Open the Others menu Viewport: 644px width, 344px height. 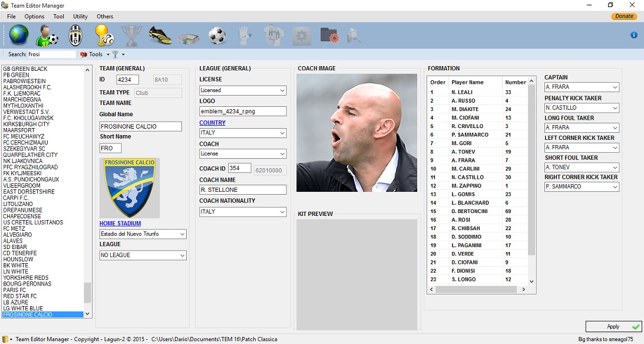click(x=105, y=17)
